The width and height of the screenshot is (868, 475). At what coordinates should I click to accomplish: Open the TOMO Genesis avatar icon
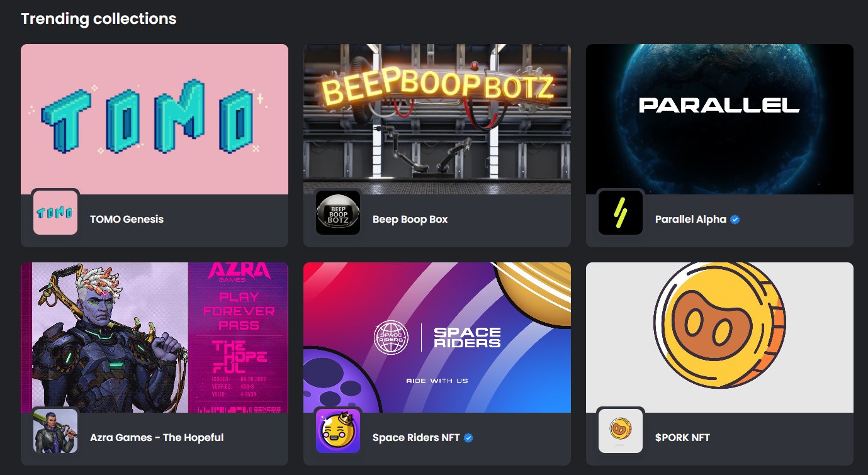pyautogui.click(x=55, y=213)
